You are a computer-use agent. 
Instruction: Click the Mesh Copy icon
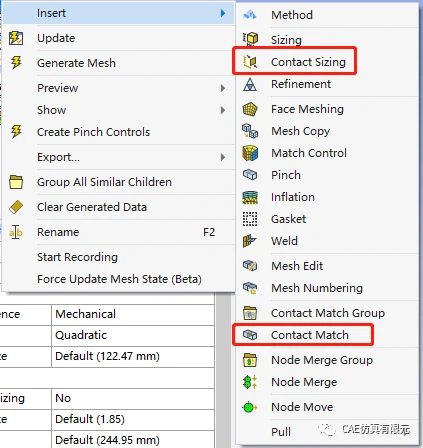click(x=250, y=131)
